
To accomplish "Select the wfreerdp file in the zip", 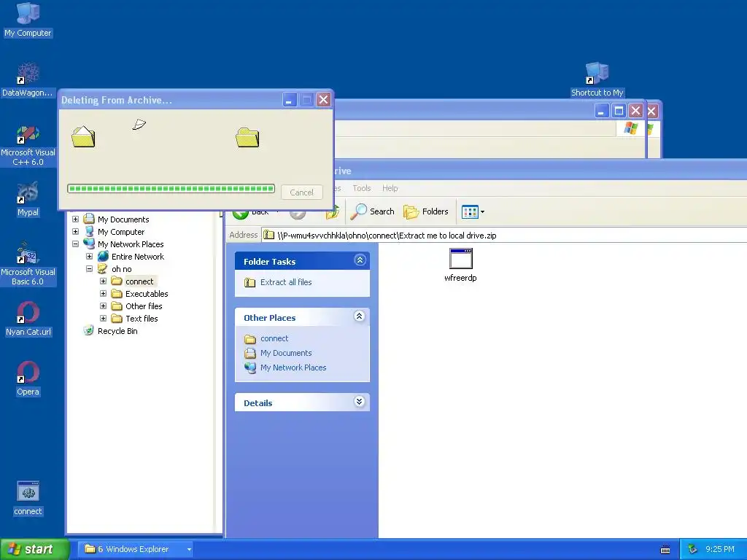I will (460, 265).
